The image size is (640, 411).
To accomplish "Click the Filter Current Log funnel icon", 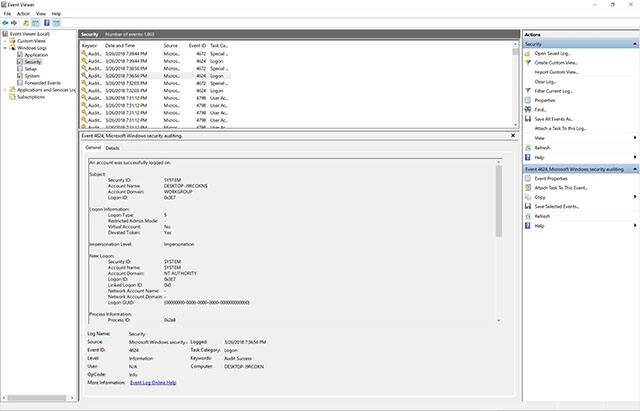I will coord(529,91).
